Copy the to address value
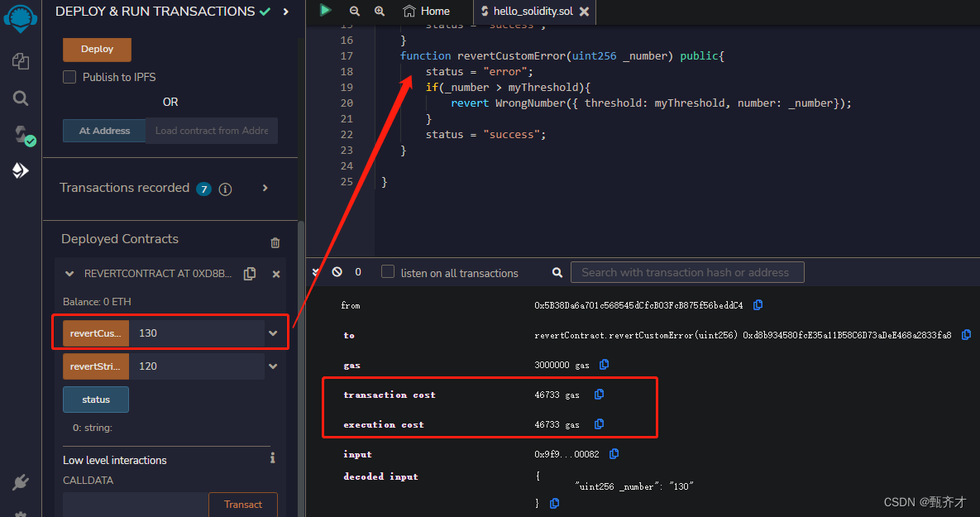The height and width of the screenshot is (517, 980). 966,335
